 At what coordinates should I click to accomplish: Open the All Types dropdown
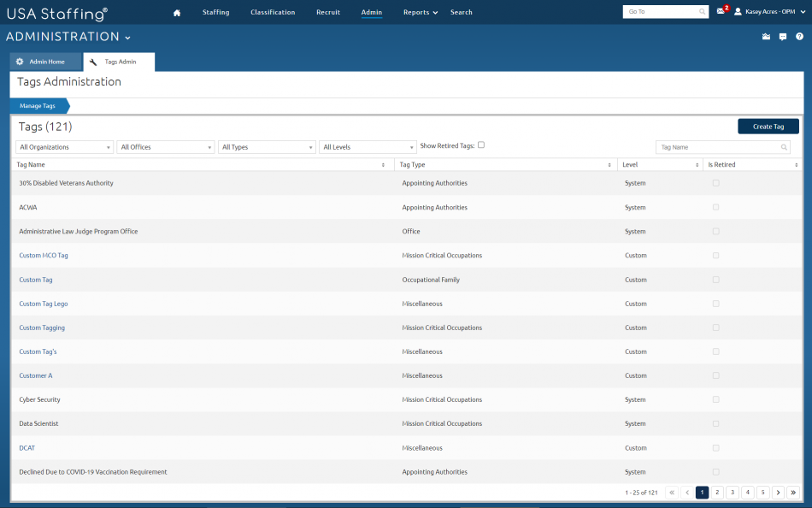click(x=267, y=147)
